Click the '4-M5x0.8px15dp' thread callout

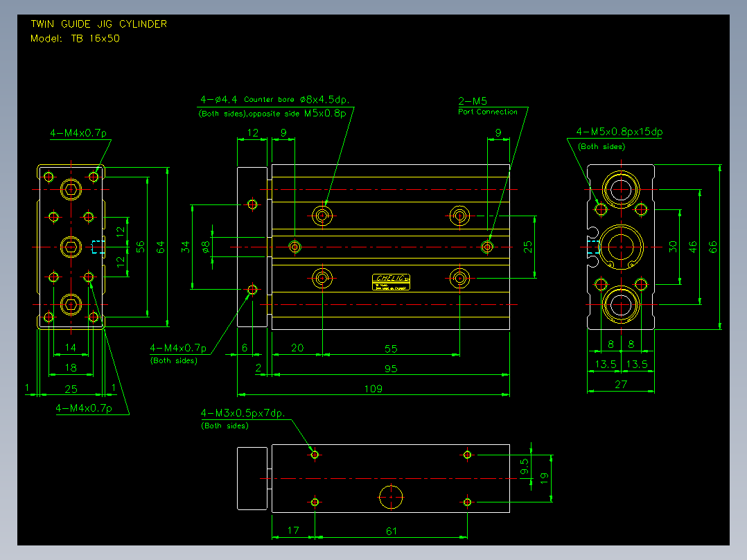619,132
